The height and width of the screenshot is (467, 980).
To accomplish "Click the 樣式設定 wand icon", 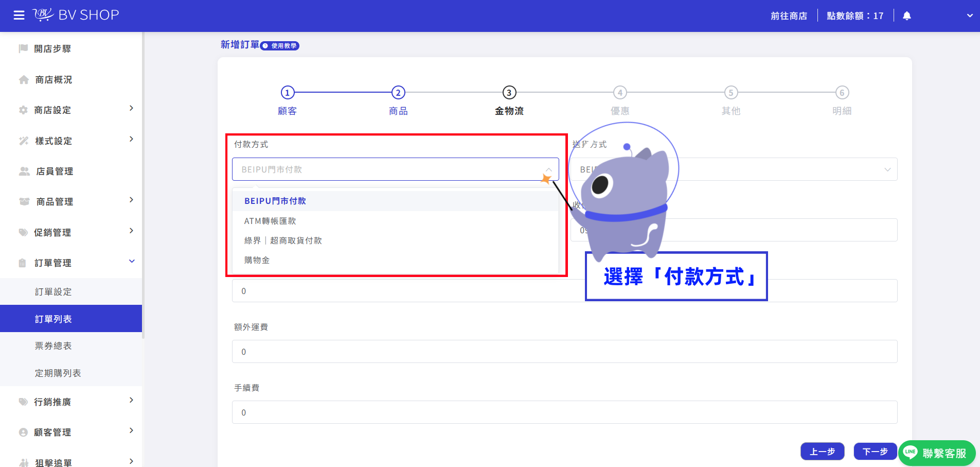I will (24, 141).
